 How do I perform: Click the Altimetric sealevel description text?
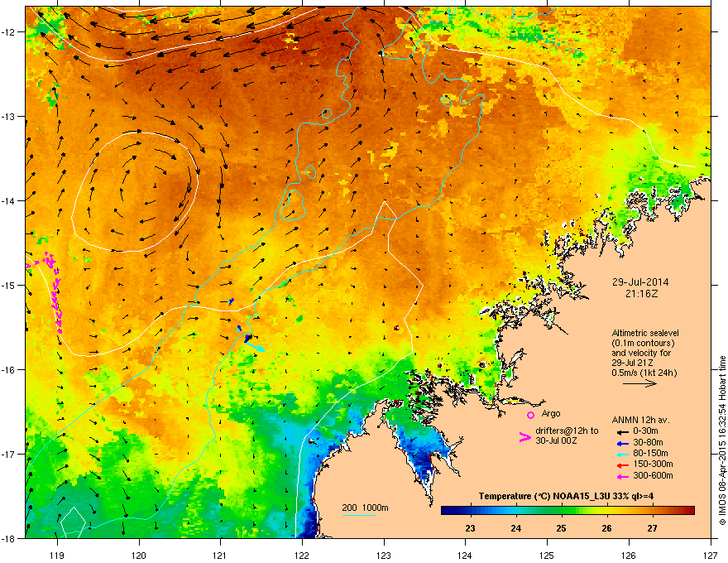tap(644, 353)
